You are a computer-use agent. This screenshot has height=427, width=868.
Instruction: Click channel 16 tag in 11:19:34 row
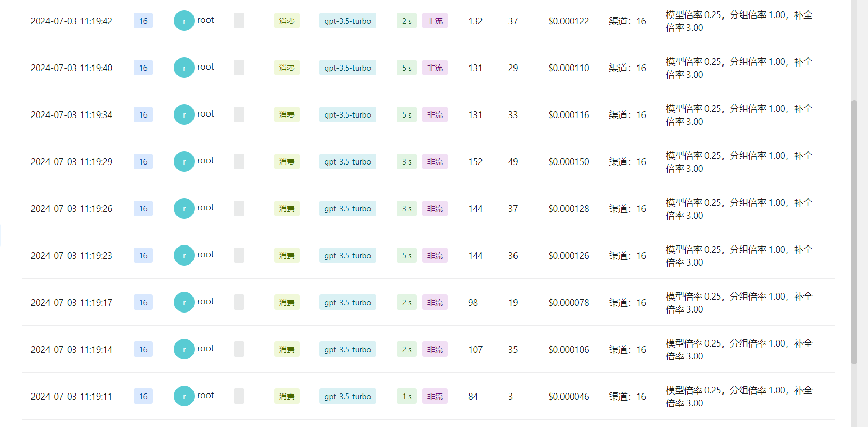[x=143, y=114]
